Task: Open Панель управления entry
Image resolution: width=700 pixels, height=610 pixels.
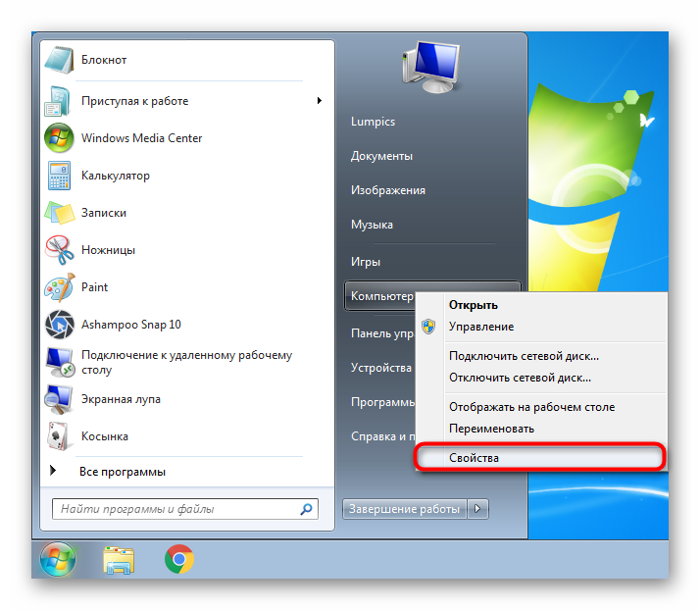Action: (x=382, y=333)
